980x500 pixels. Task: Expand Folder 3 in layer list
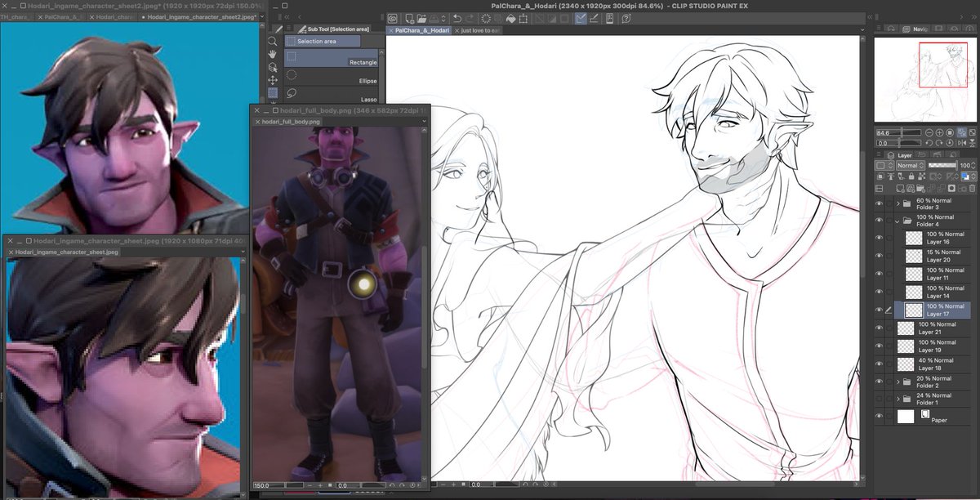tap(898, 203)
